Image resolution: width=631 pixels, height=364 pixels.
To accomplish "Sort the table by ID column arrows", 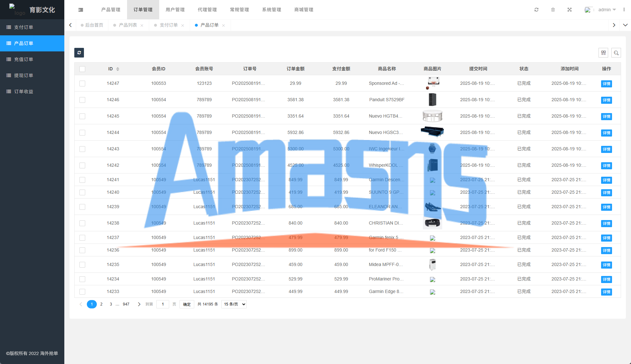I will pyautogui.click(x=118, y=69).
